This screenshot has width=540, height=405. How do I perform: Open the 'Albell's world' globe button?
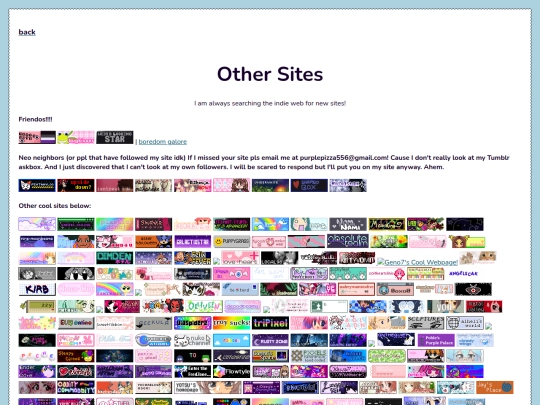click(x=465, y=323)
